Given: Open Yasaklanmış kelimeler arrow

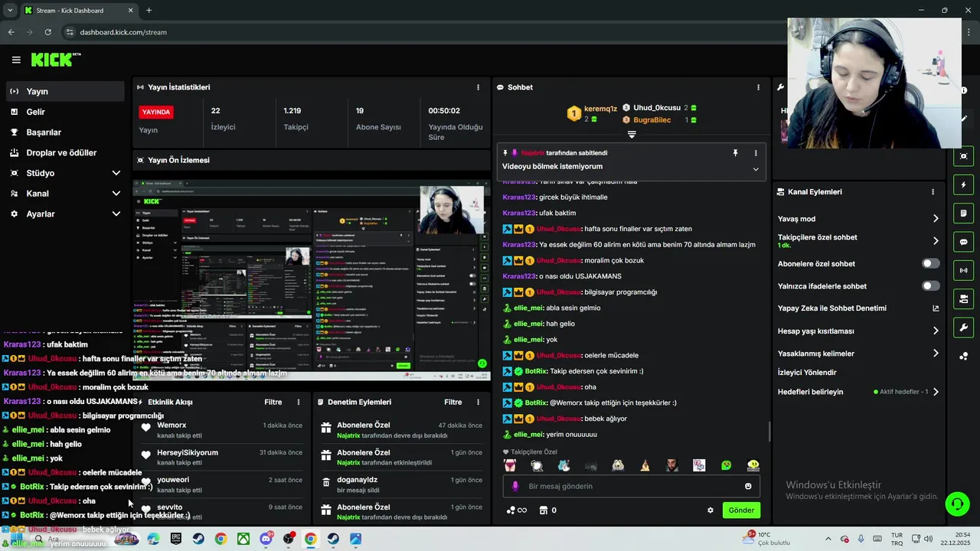Looking at the screenshot, I should [x=936, y=354].
